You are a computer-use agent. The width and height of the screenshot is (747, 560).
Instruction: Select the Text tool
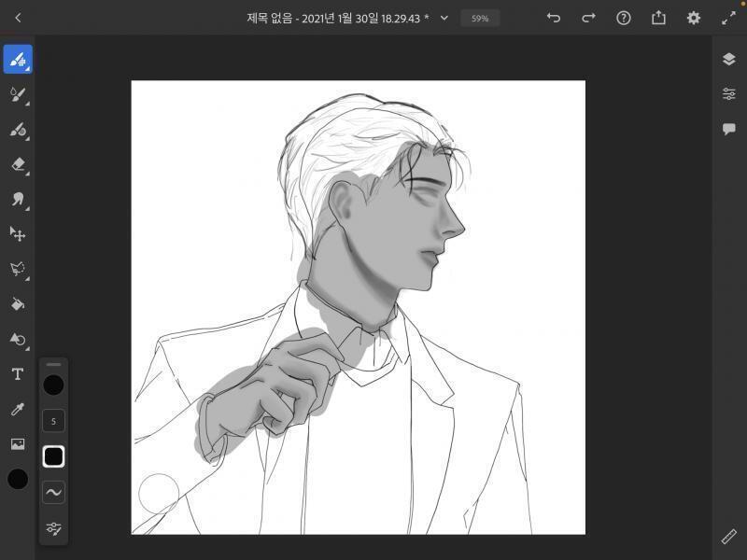click(x=18, y=374)
